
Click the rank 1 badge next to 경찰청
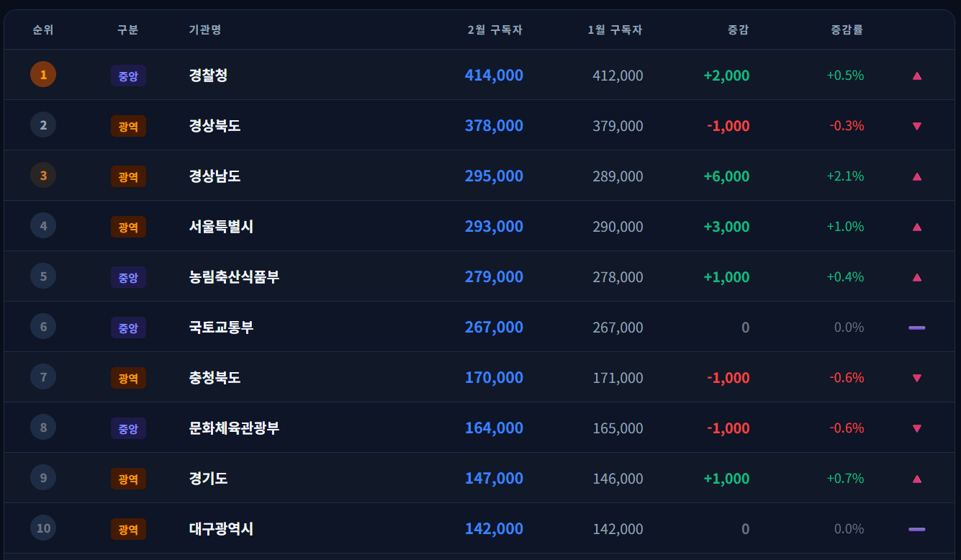point(42,74)
